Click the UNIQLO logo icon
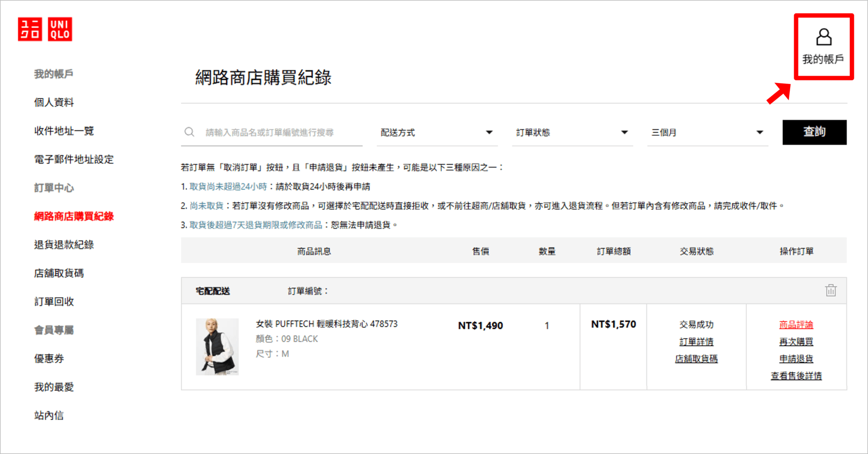Viewport: 868px width, 454px height. [45, 28]
